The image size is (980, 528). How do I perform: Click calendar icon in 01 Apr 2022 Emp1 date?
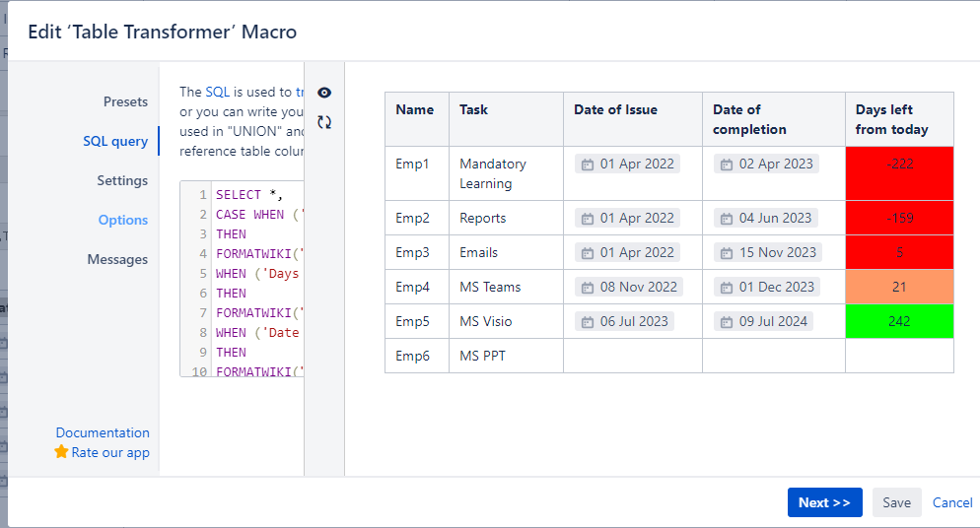pyautogui.click(x=588, y=164)
